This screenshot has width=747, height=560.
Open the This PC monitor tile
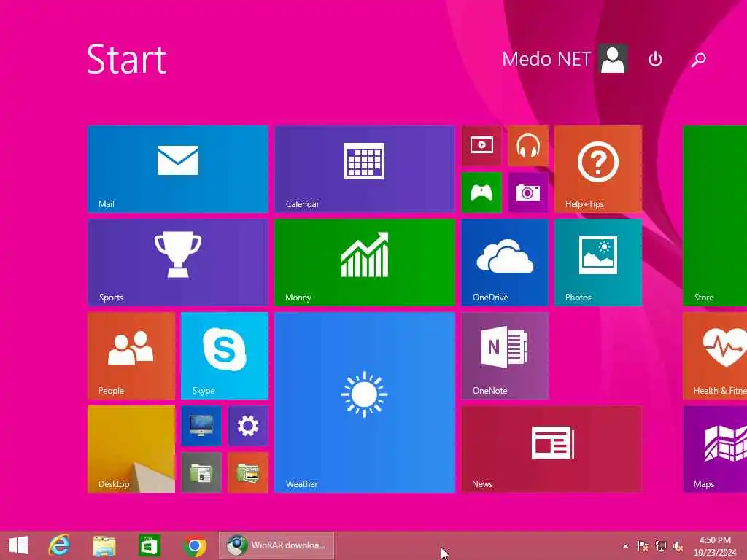201,426
